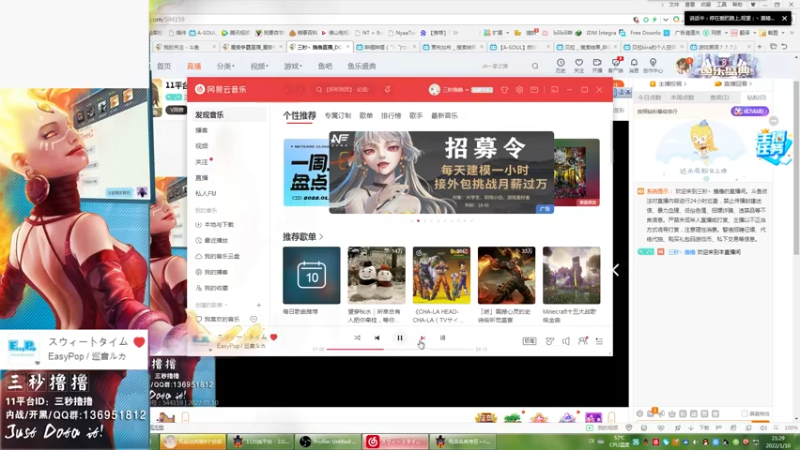Viewport: 800px width, 450px height.
Task: Open the 招募令 banner advertisement
Action: click(441, 172)
